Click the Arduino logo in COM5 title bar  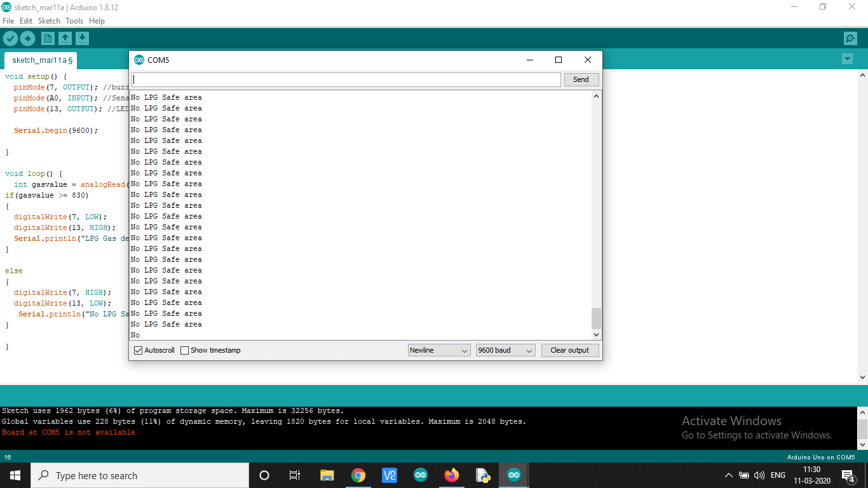(x=139, y=60)
